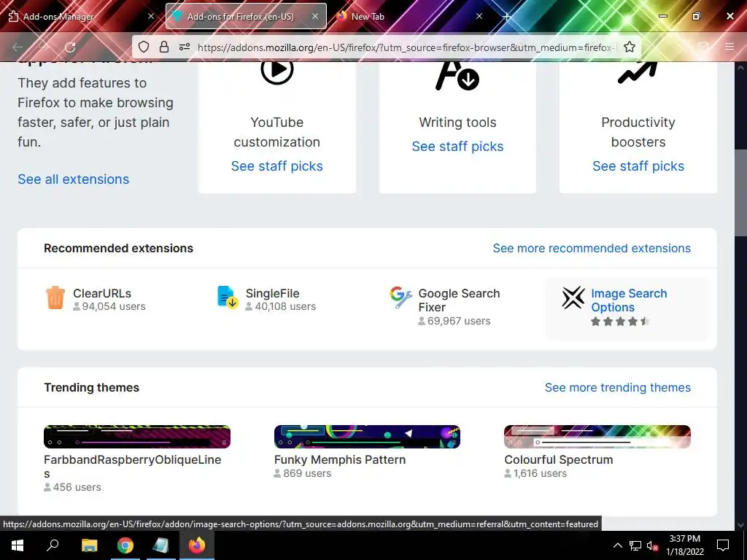See staff picks for Writing tools
Image resolution: width=747 pixels, height=560 pixels.
point(457,146)
